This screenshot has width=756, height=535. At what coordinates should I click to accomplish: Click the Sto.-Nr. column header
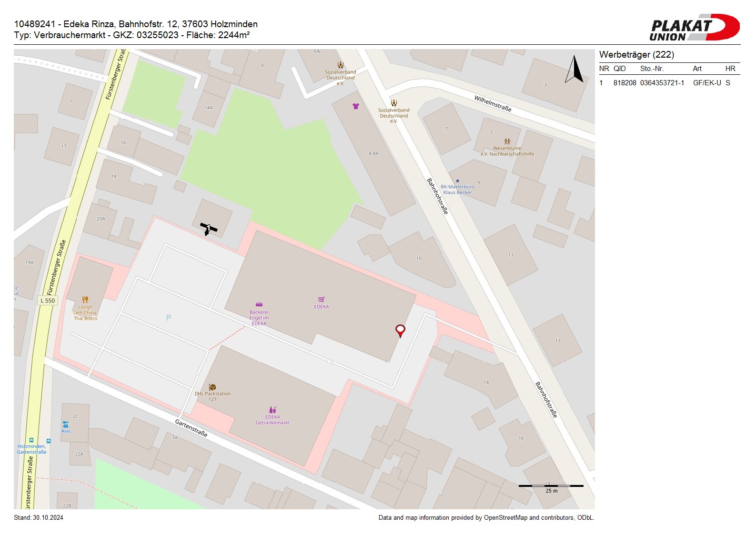click(x=652, y=69)
